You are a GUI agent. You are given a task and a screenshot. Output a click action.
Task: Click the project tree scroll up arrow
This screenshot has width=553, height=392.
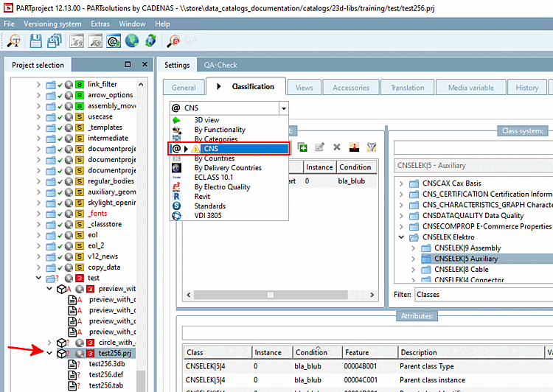coord(141,85)
